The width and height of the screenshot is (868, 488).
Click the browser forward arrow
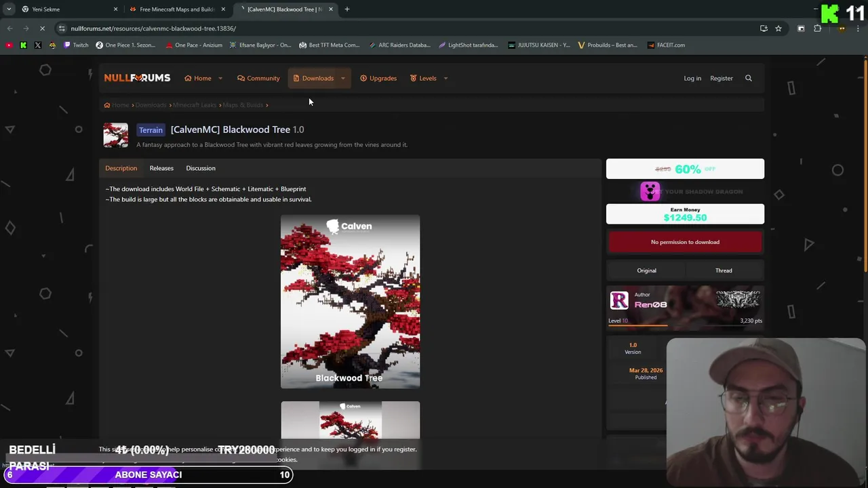26,28
